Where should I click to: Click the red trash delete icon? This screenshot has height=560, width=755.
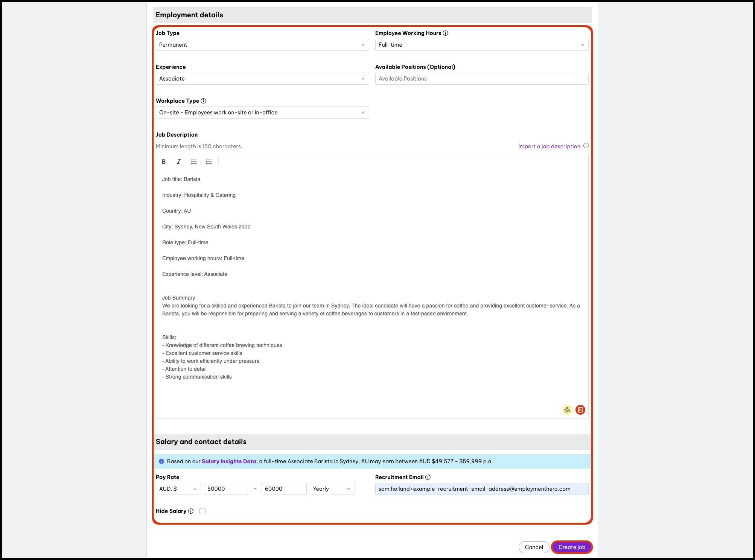[x=580, y=410]
